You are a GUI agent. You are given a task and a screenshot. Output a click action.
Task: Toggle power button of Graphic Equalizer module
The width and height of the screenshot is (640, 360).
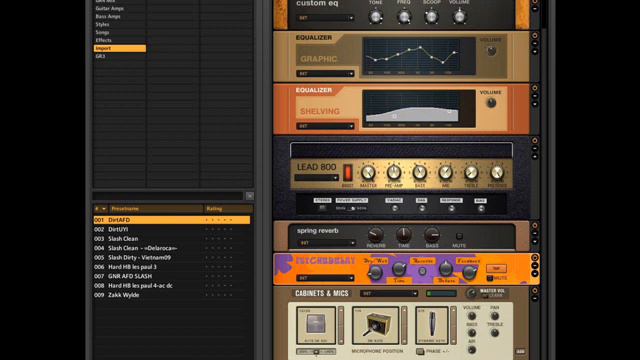coord(535,36)
